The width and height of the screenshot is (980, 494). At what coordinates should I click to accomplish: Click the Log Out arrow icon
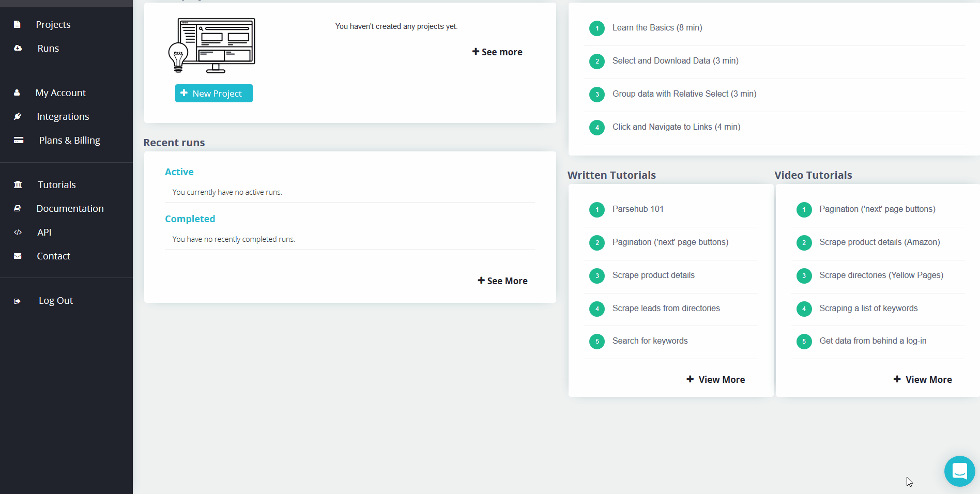pos(17,301)
